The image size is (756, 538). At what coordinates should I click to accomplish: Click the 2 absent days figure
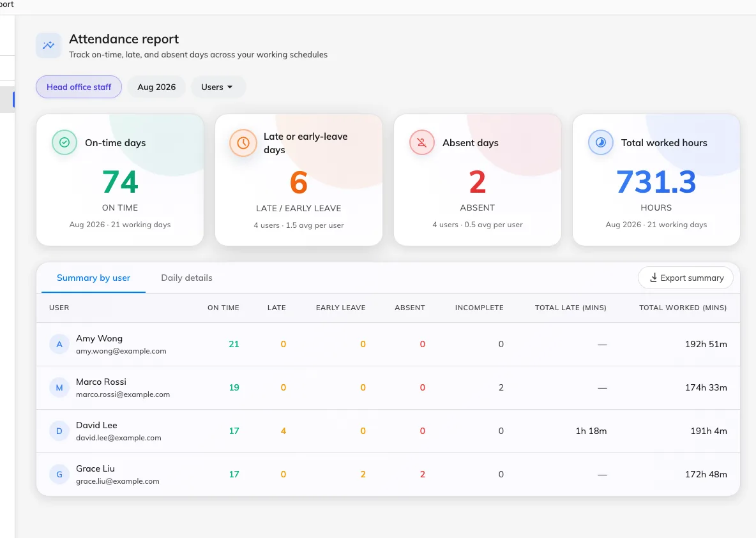click(x=478, y=182)
